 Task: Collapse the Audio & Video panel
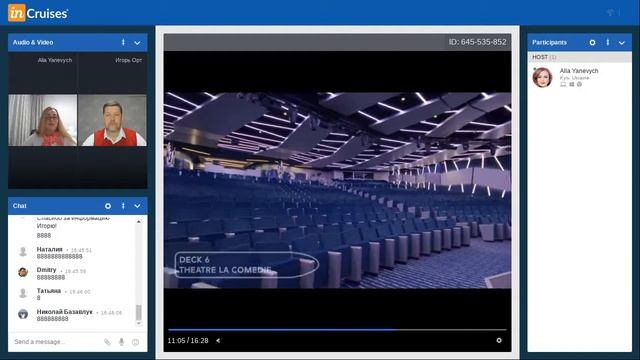[137, 43]
